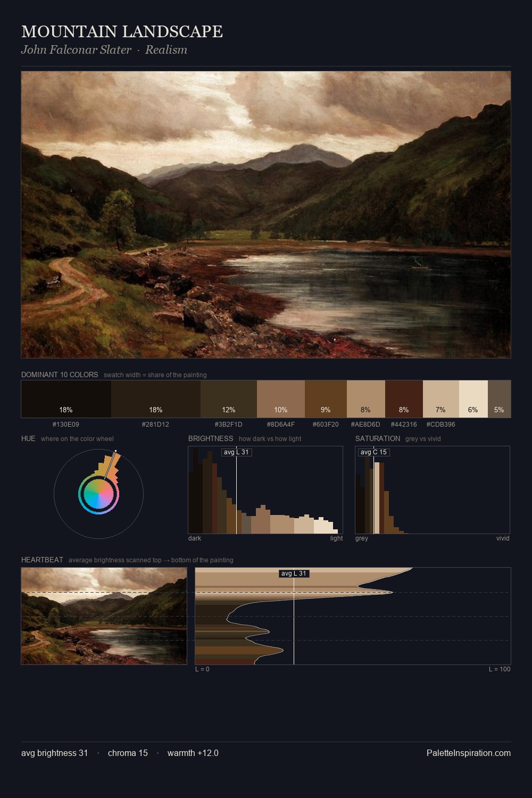Click hex code #3B2F1D
Viewport: 532px width, 798px height.
[228, 425]
